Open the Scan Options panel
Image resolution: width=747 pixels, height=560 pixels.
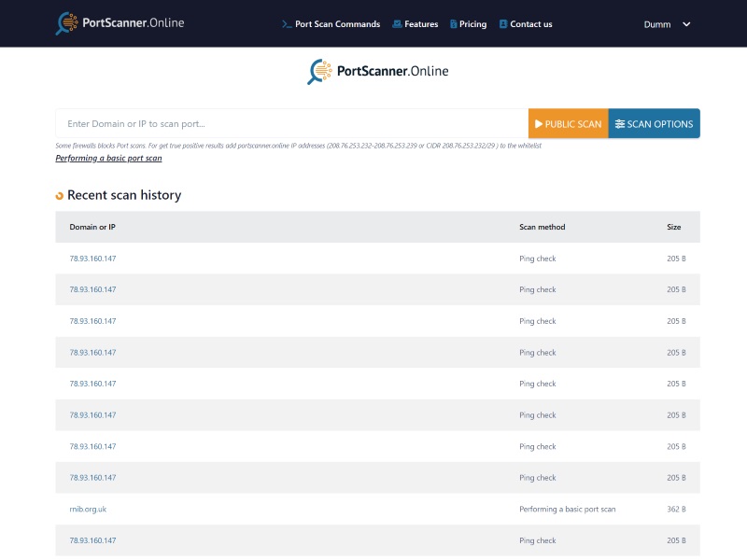pyautogui.click(x=654, y=123)
